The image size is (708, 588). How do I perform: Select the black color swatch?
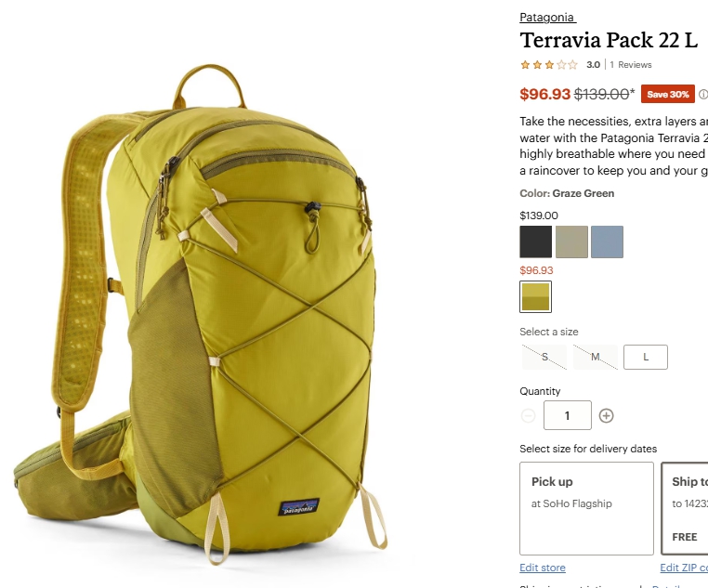(535, 242)
